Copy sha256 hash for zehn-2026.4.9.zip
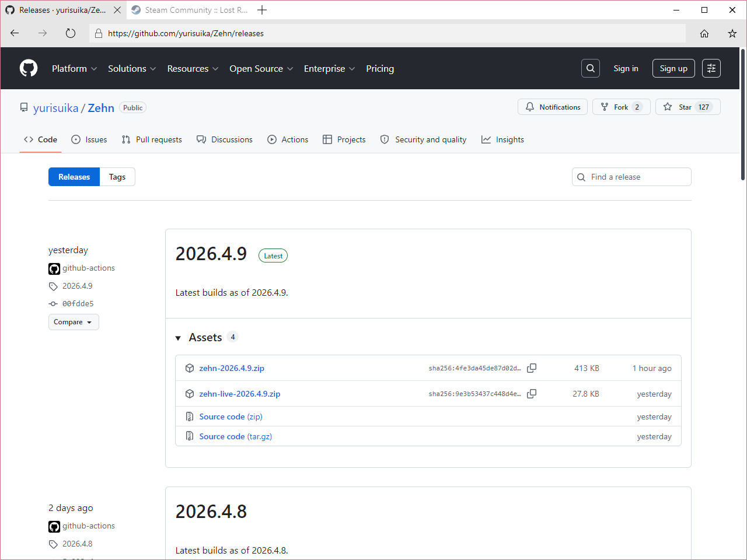 (x=532, y=368)
